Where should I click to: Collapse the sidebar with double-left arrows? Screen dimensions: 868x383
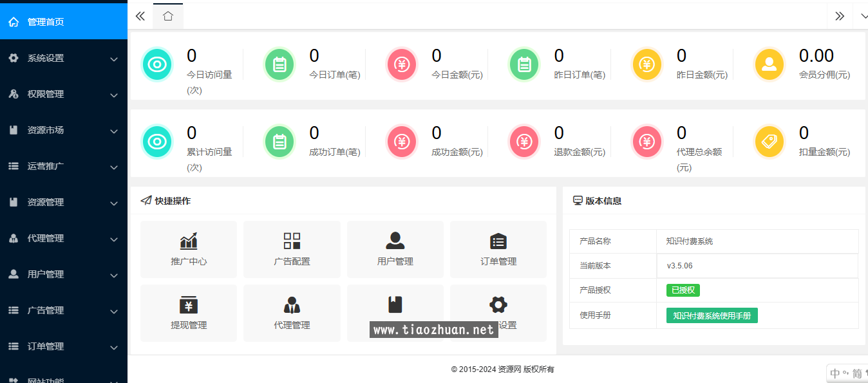coord(140,17)
